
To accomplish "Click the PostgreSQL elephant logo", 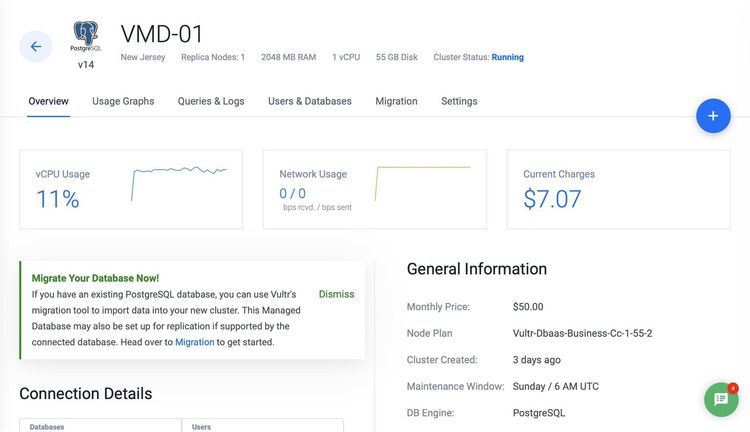I will 86,36.
